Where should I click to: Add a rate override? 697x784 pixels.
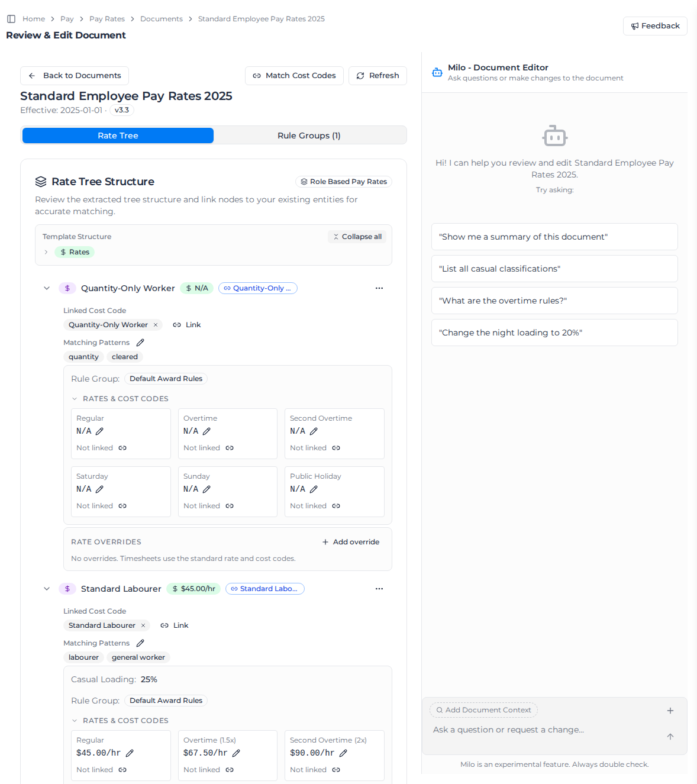[351, 542]
